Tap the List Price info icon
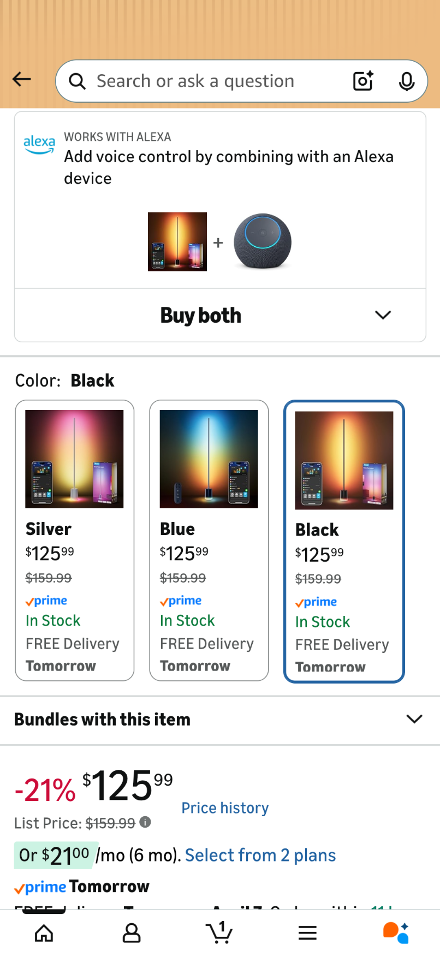The height and width of the screenshot is (980, 440). pyautogui.click(x=145, y=822)
